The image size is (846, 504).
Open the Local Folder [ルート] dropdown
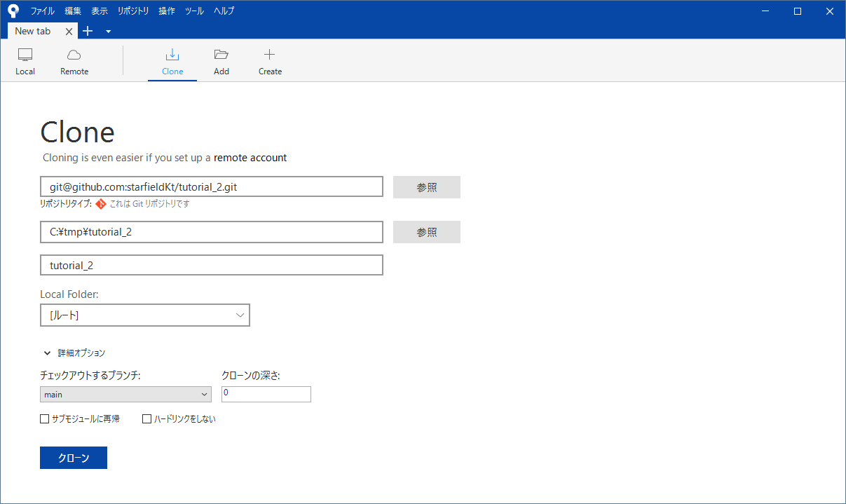tap(145, 315)
